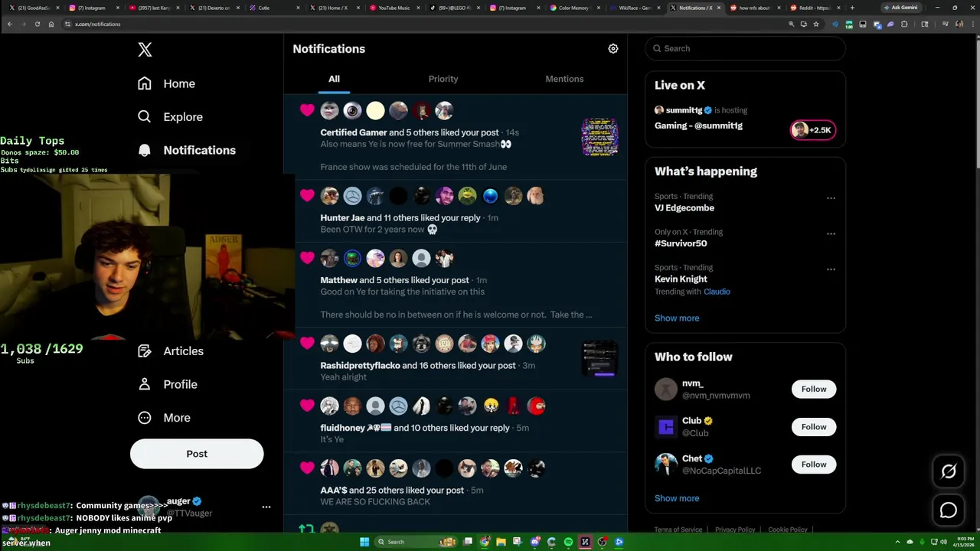Screen dimensions: 980x551
Task: Click the Terms of Service footer link
Action: tap(678, 530)
